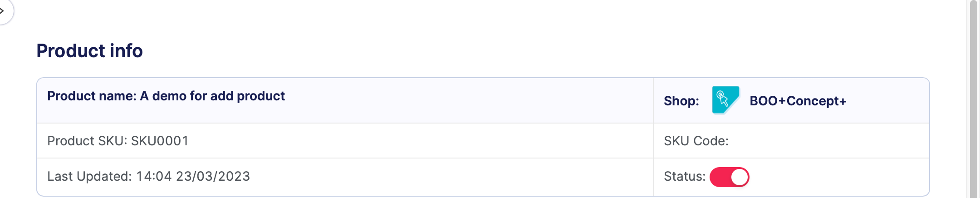
Task: Click the 23/03/2023 date
Action: click(213, 176)
